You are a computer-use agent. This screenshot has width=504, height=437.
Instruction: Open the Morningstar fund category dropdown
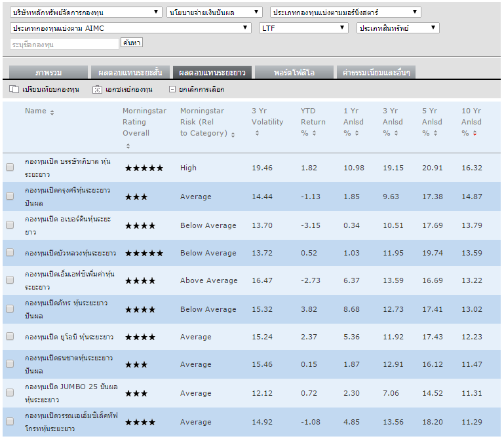tap(345, 12)
